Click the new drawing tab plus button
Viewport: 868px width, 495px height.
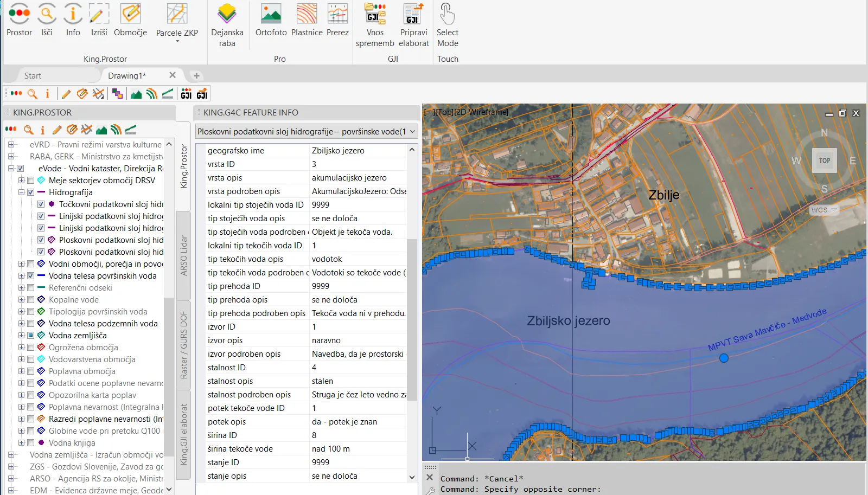click(x=196, y=76)
